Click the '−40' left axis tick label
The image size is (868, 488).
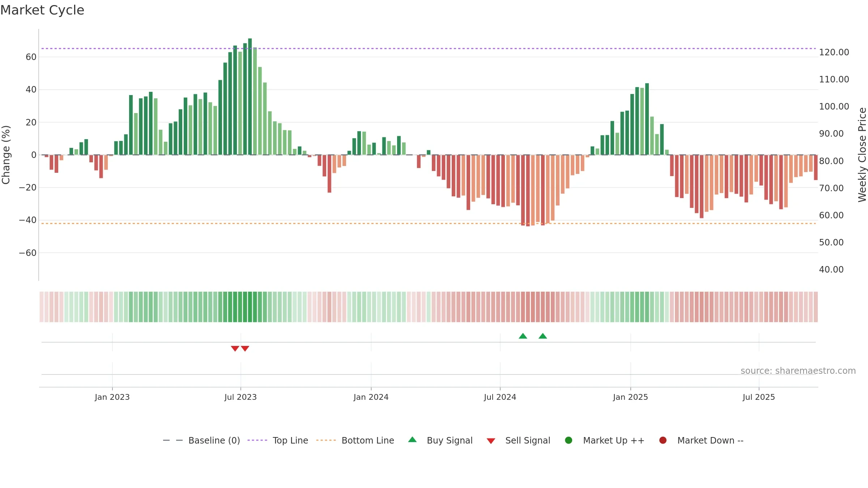[27, 220]
